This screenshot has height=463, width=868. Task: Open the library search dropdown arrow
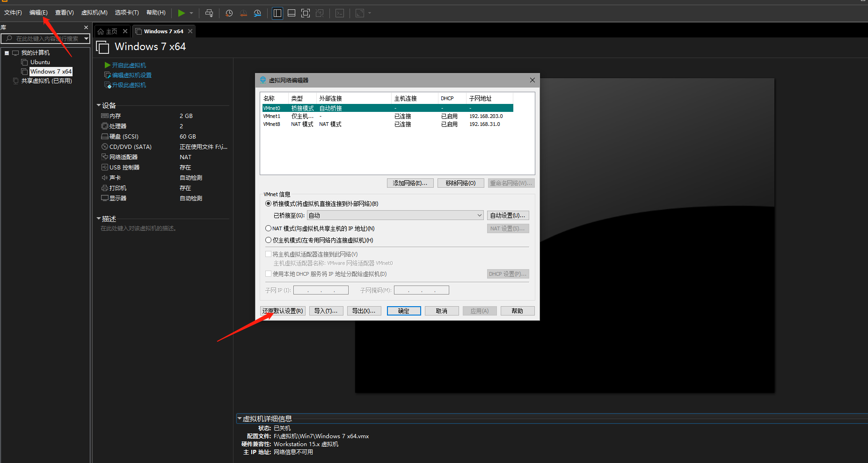(87, 38)
